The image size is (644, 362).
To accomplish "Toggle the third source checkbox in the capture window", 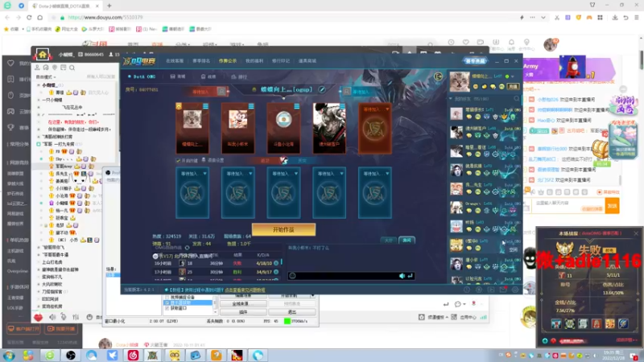I will pos(167,308).
